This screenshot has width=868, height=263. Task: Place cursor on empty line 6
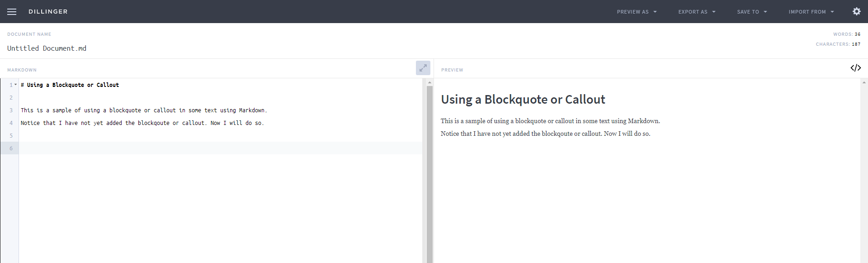coord(221,148)
